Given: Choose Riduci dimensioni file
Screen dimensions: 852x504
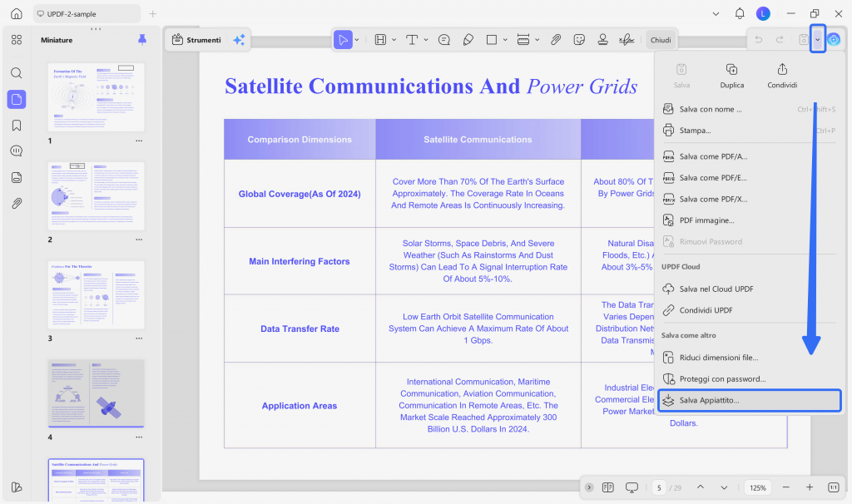Looking at the screenshot, I should pos(750,358).
